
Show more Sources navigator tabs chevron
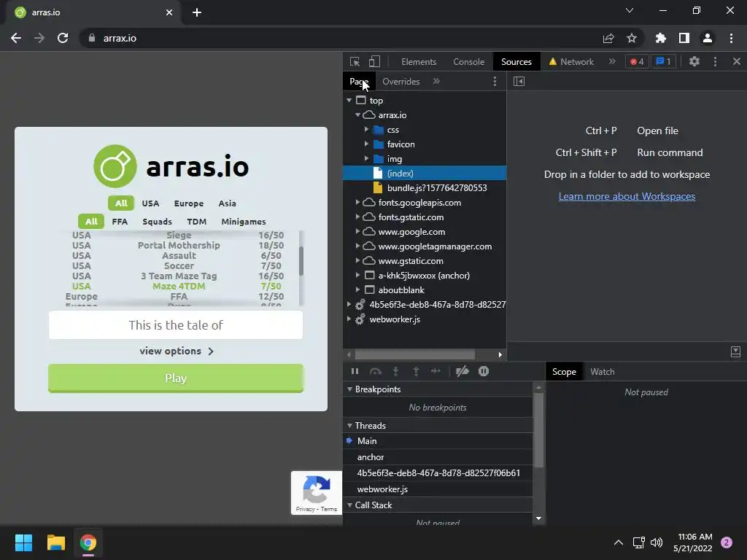pos(436,82)
